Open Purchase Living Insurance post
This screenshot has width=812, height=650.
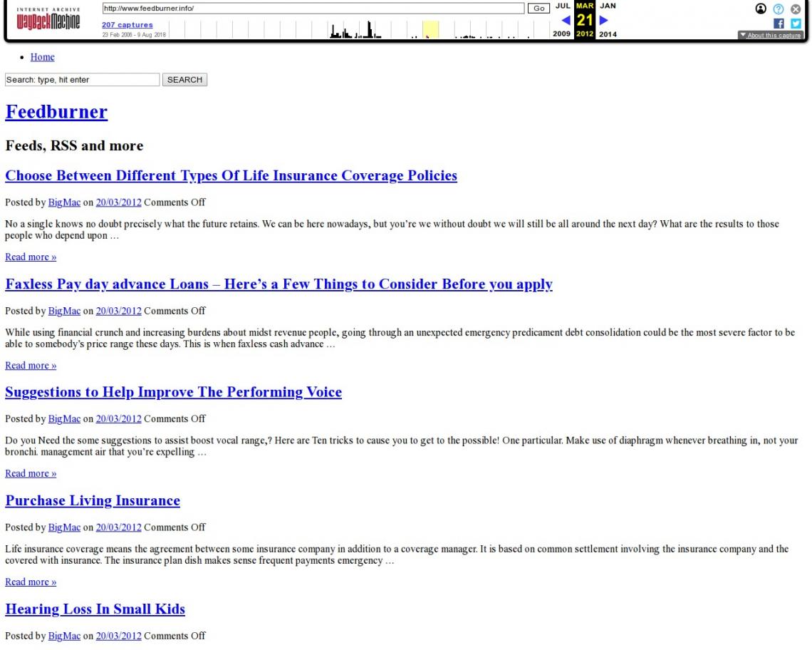coord(93,501)
